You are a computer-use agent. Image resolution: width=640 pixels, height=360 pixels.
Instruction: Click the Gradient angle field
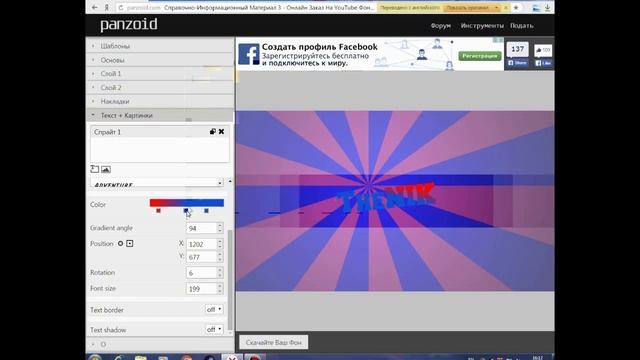tap(201, 228)
